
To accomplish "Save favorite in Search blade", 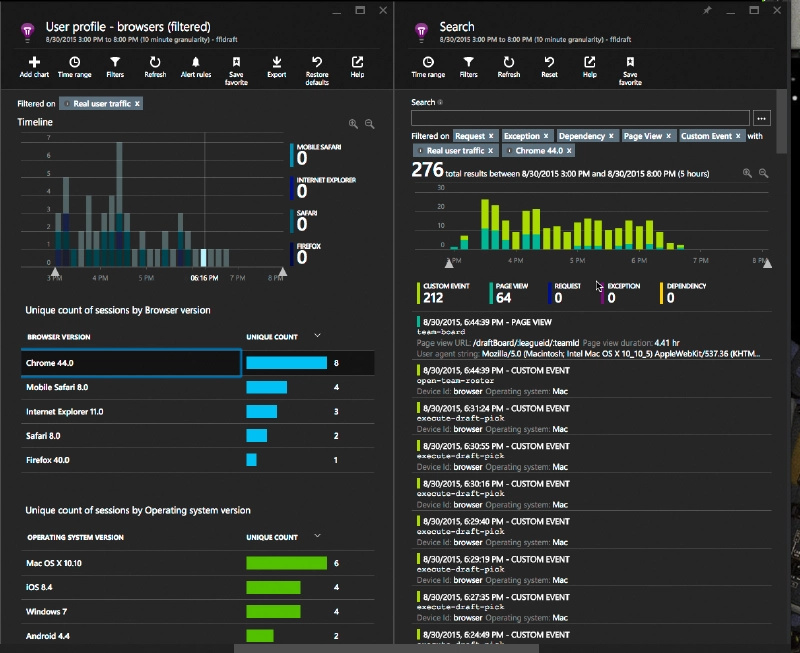I will point(630,71).
